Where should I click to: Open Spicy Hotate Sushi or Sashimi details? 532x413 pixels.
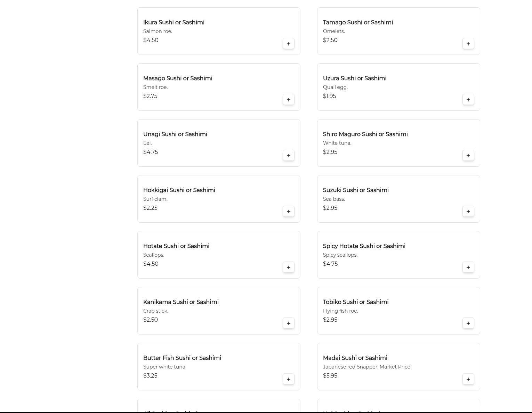tap(364, 246)
